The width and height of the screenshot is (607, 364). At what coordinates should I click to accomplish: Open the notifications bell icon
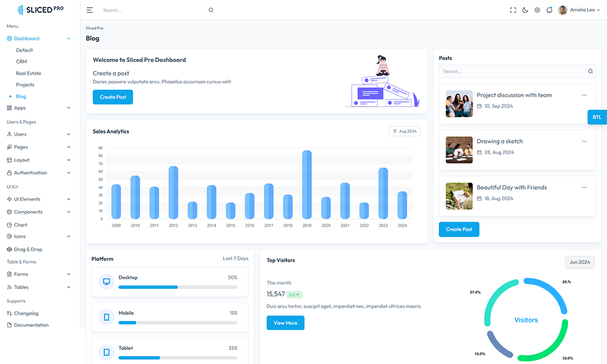[549, 10]
